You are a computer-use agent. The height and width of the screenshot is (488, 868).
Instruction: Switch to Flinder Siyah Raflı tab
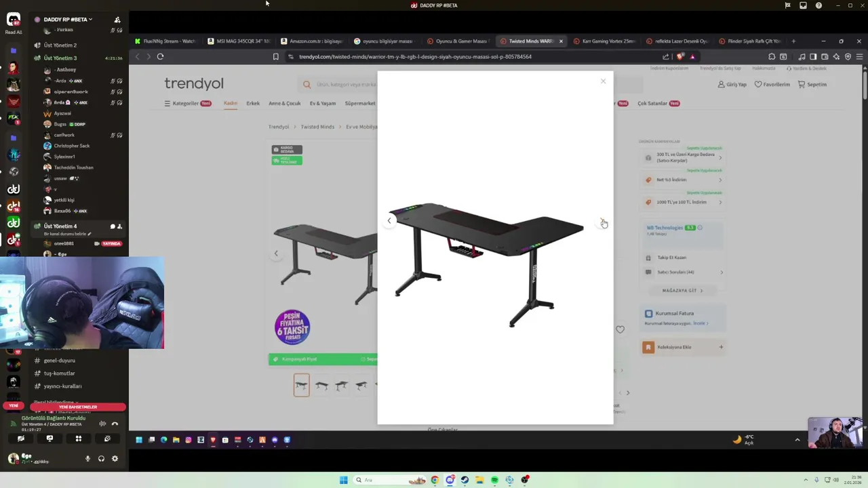click(750, 41)
